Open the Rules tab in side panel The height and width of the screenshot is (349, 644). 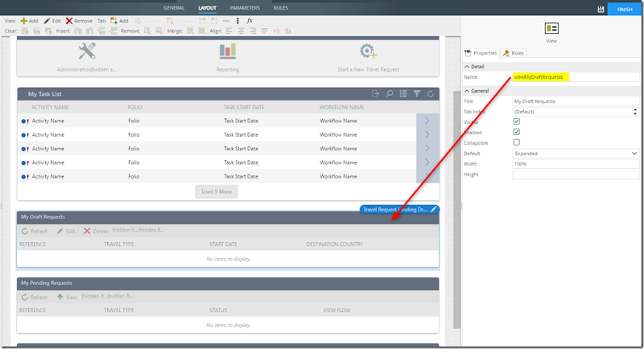(x=514, y=53)
